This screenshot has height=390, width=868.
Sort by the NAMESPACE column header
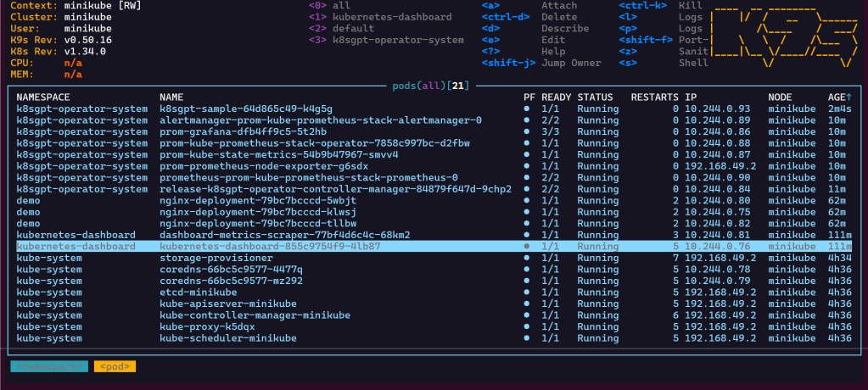pyautogui.click(x=47, y=97)
